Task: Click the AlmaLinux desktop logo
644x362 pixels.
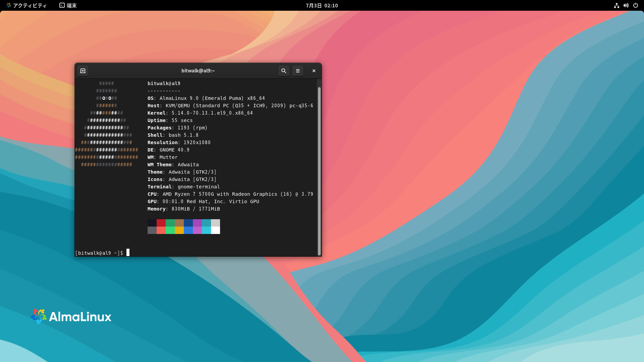Action: point(71,316)
